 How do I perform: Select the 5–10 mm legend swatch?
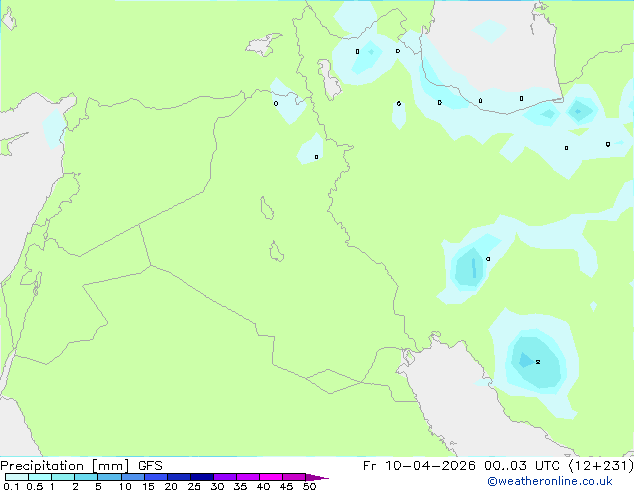[x=109, y=477]
